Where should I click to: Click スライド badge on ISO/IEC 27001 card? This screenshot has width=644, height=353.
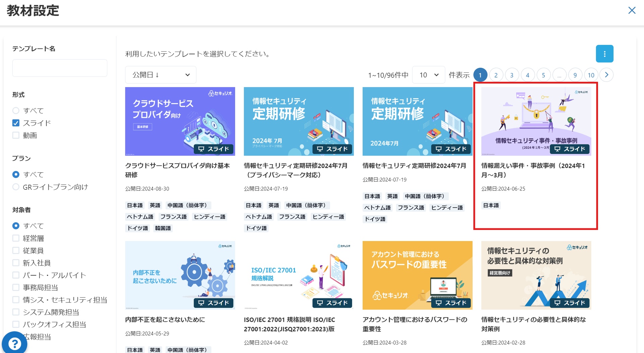pyautogui.click(x=332, y=303)
